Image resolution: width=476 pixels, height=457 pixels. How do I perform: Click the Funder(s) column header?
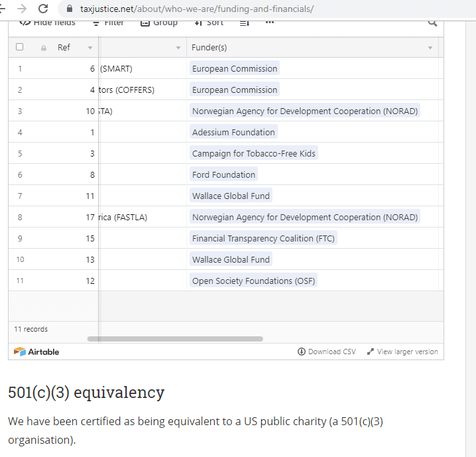click(x=312, y=47)
